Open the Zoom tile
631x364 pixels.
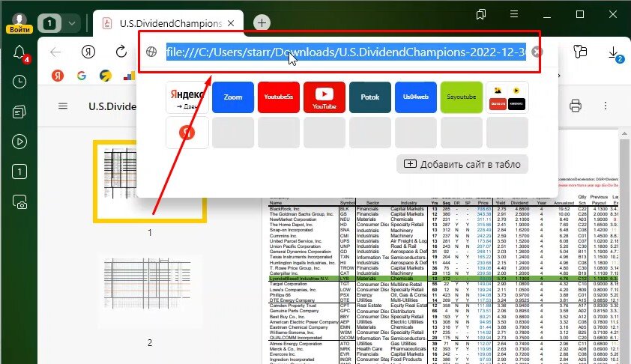[x=233, y=97]
